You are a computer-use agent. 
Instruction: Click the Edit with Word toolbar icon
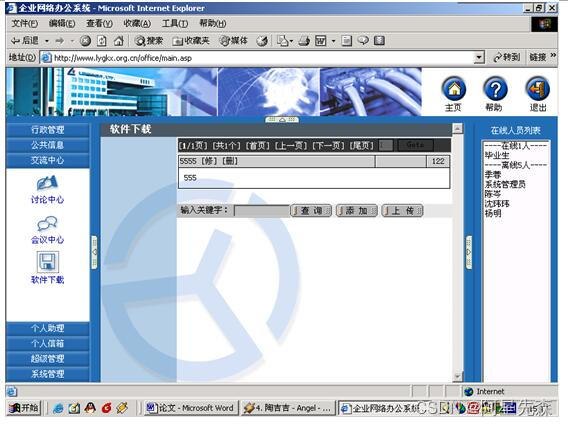[321, 41]
